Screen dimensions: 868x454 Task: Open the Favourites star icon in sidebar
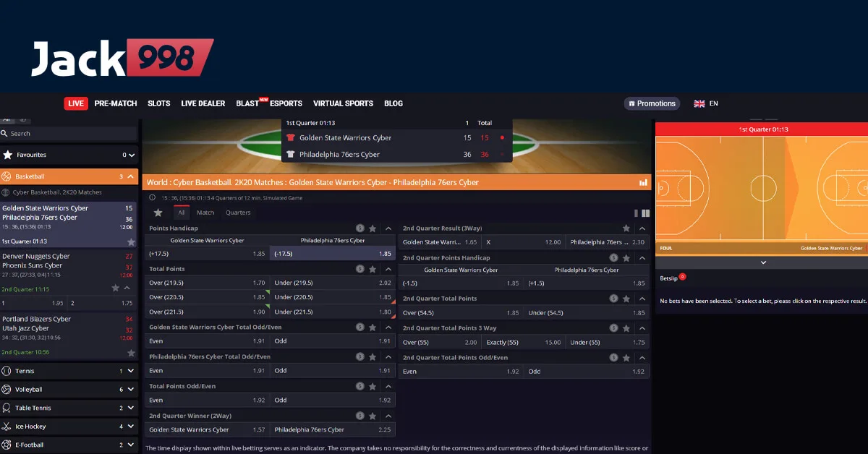[x=8, y=155]
